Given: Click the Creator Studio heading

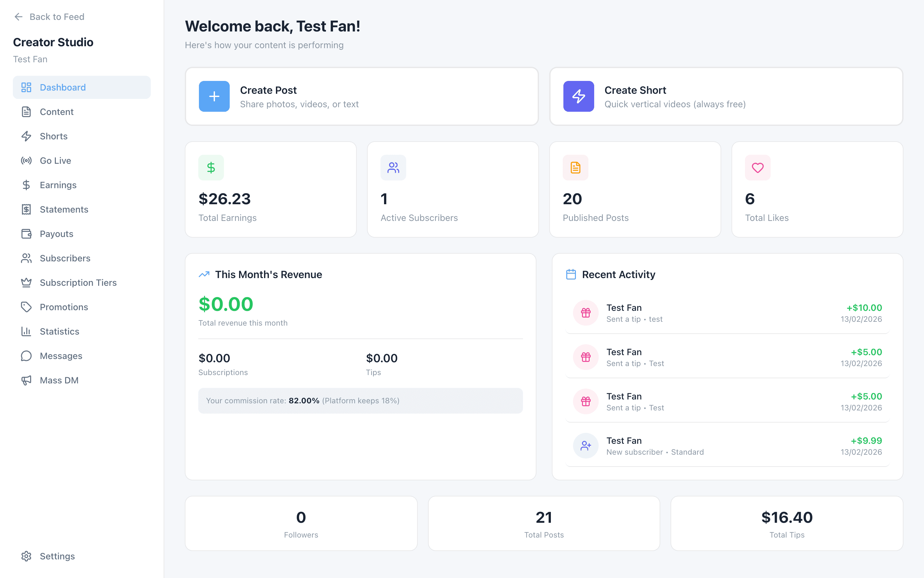Looking at the screenshot, I should pyautogui.click(x=53, y=42).
